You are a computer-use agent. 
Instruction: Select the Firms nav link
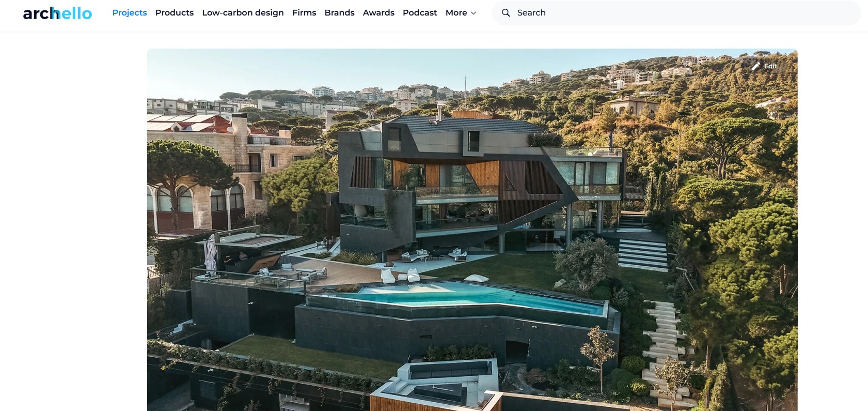304,13
